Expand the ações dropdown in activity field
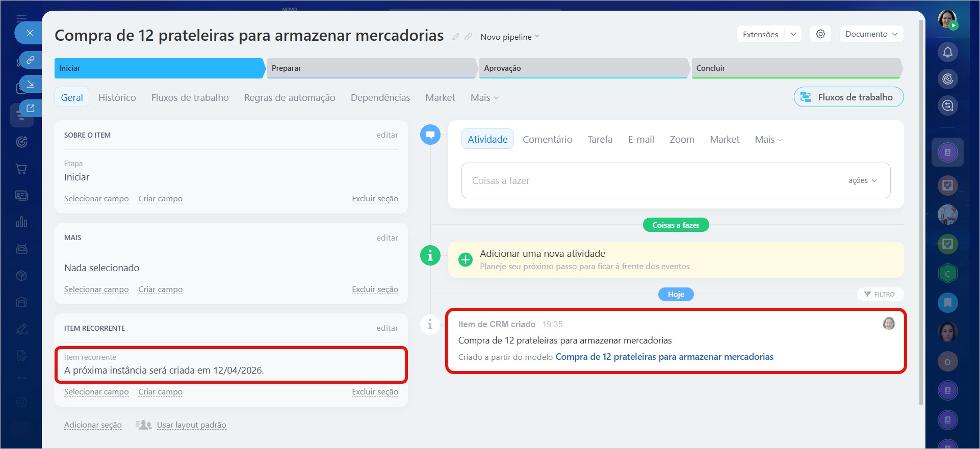 click(862, 180)
